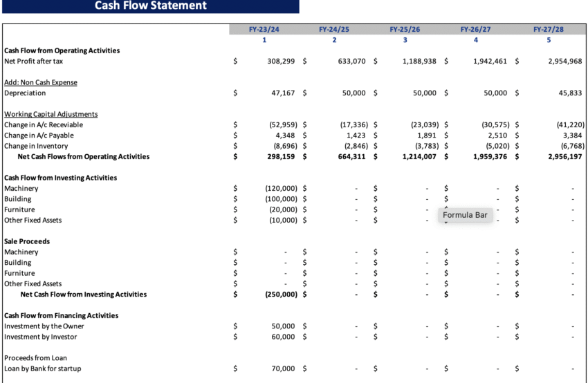Select payable change cell 1,423

click(356, 136)
